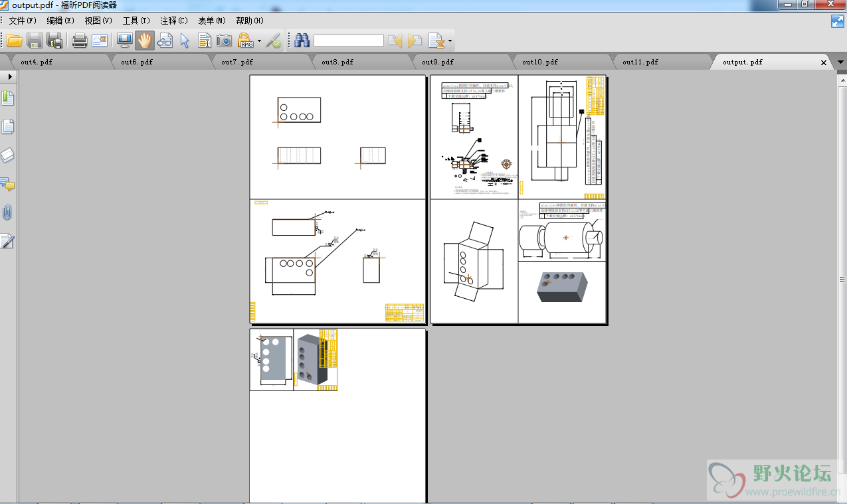Screen dimensions: 847x504
Task: Select the Hand tool
Action: (144, 41)
